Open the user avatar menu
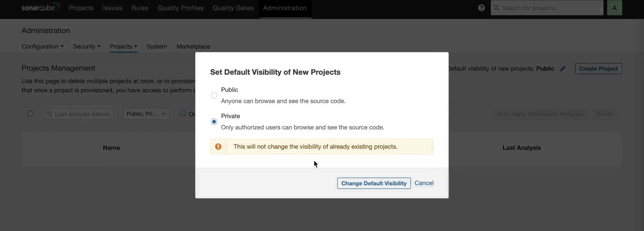 [x=614, y=7]
